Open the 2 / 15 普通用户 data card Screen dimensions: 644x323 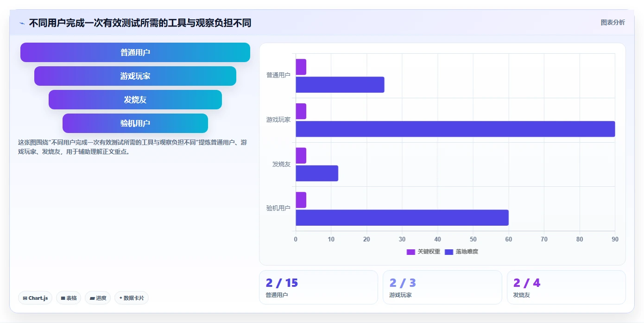(318, 287)
